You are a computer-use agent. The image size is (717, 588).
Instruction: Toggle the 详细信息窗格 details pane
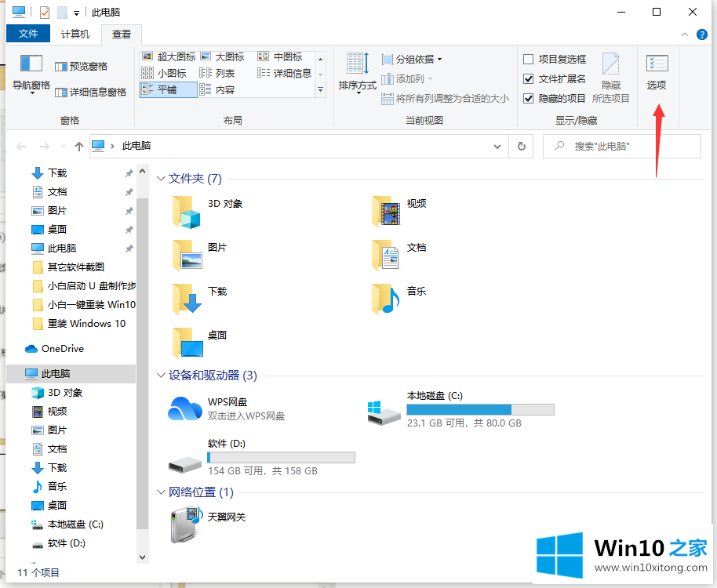[90, 93]
